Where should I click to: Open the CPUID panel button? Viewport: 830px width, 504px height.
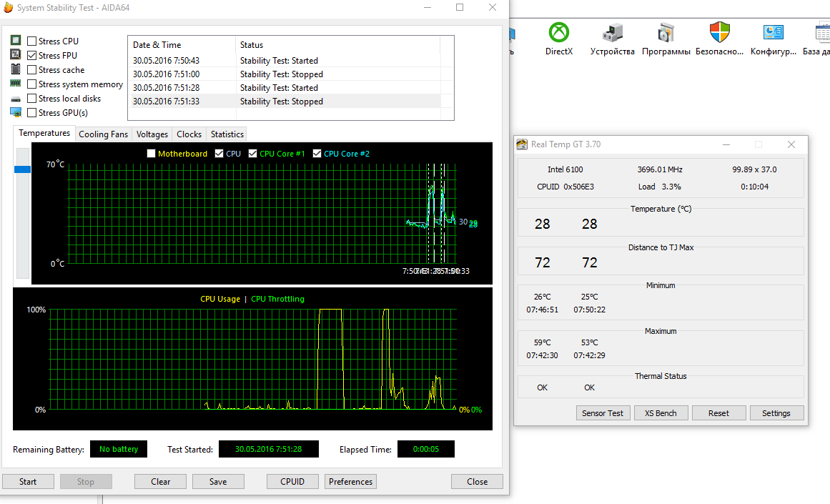click(x=292, y=481)
